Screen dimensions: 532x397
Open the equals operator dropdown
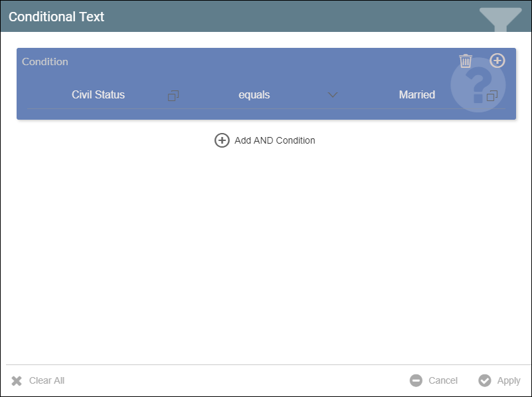pos(254,95)
